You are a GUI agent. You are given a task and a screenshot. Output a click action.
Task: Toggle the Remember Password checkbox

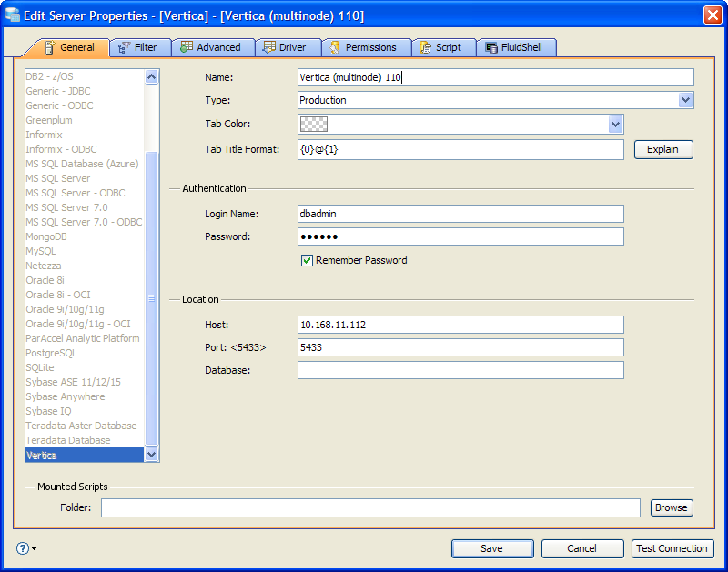(x=307, y=260)
